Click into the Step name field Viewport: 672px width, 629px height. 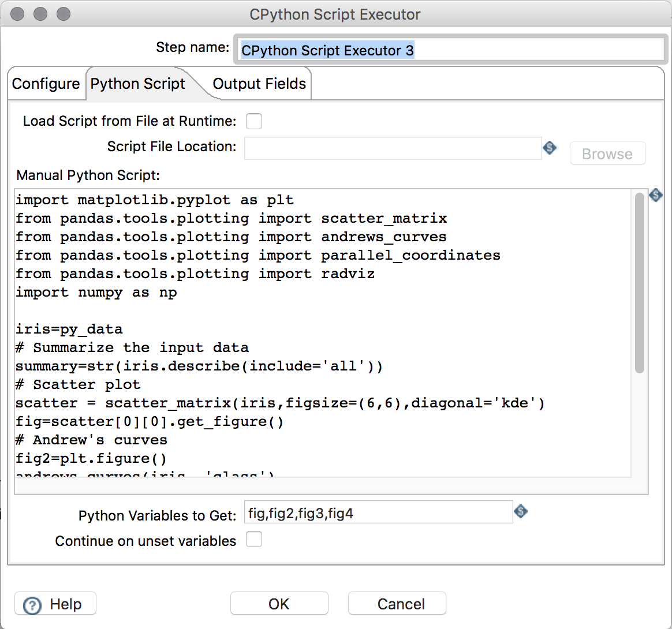coord(451,50)
